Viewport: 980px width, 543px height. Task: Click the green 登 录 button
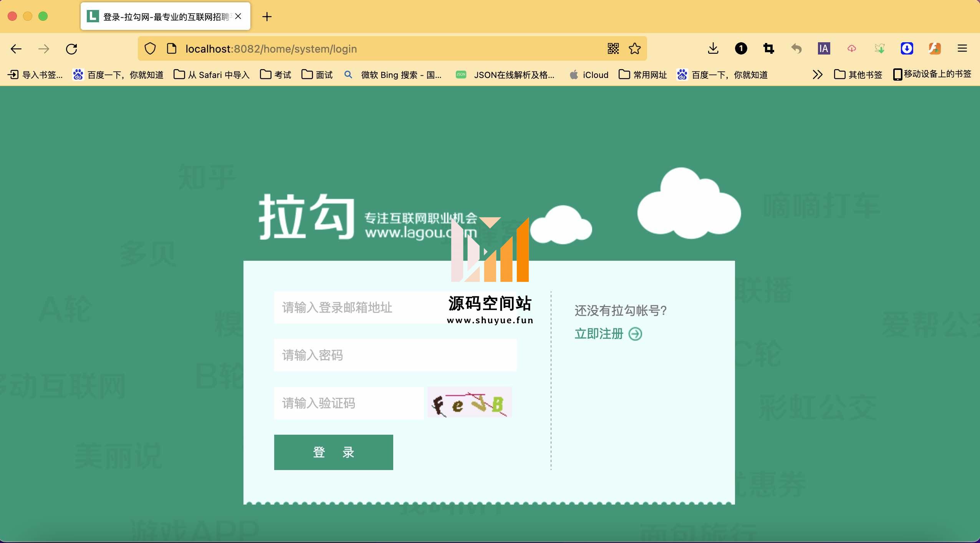tap(334, 452)
